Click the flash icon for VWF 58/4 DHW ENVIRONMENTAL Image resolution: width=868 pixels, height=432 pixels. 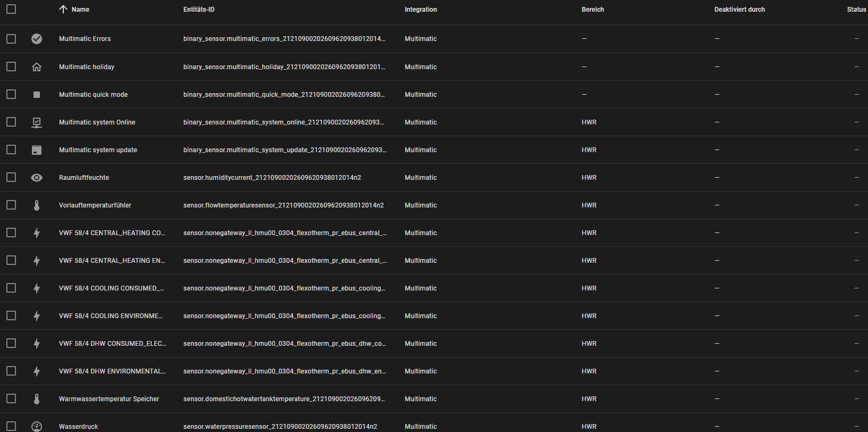37,371
